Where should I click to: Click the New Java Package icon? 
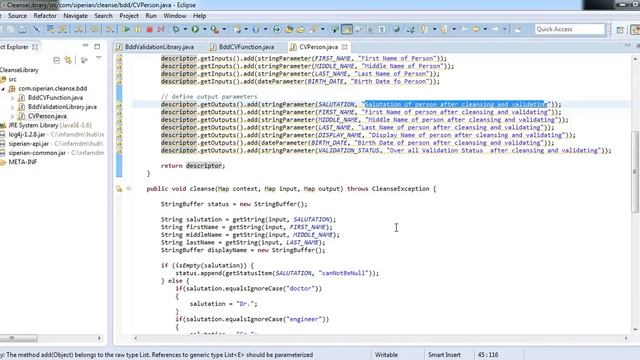click(237, 29)
